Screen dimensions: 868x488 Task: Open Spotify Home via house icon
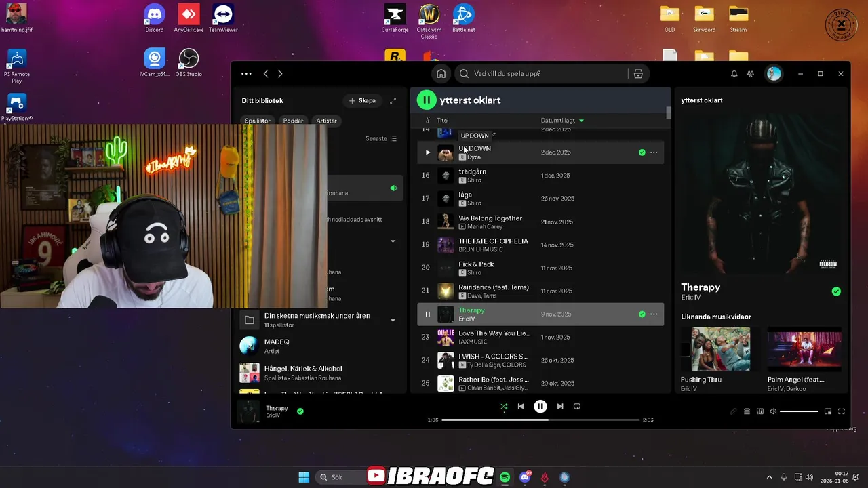[x=441, y=74]
